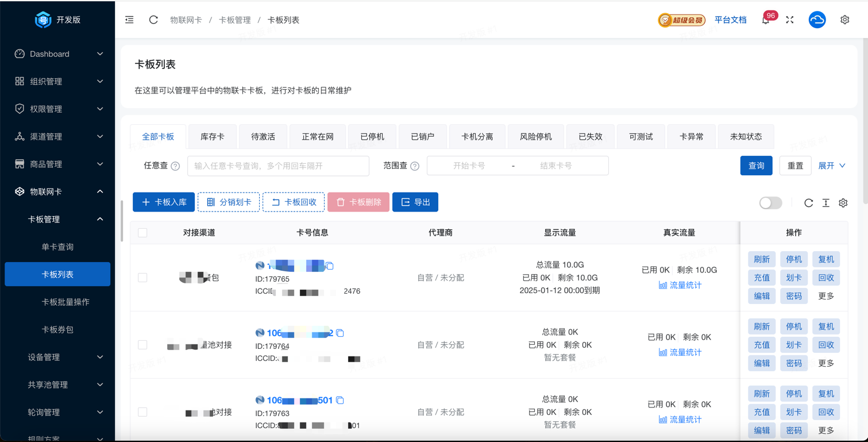Open 流量统计 link for first card
The height and width of the screenshot is (442, 868).
click(680, 285)
